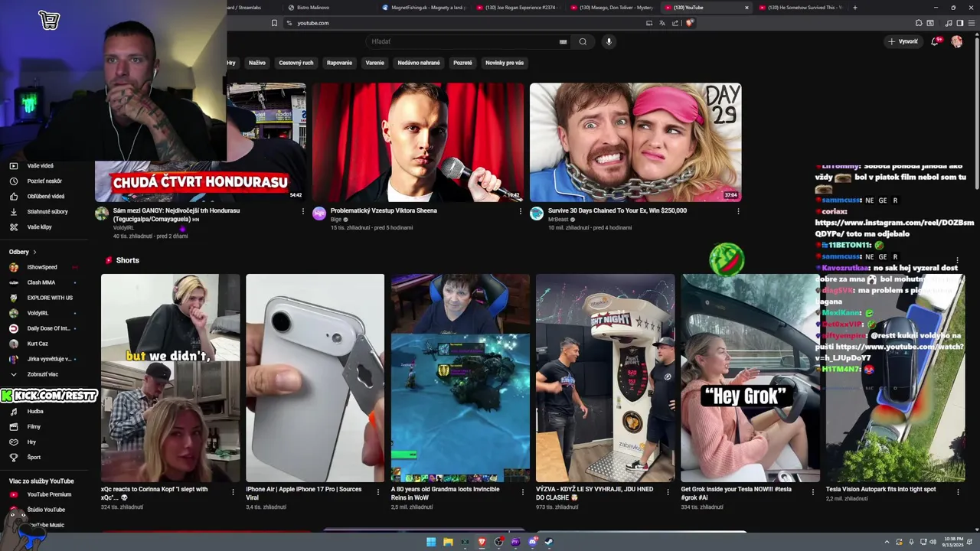This screenshot has height=551, width=980.
Task: Select the Nedávno nahrané filter chip
Action: tap(419, 63)
